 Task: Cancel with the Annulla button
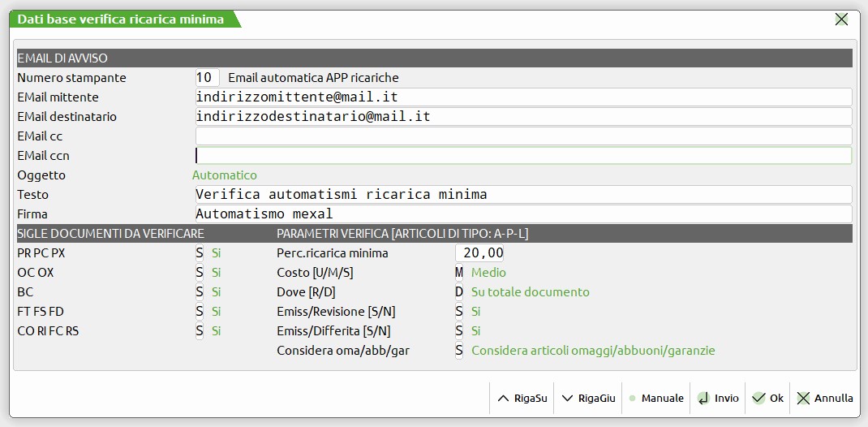(825, 398)
